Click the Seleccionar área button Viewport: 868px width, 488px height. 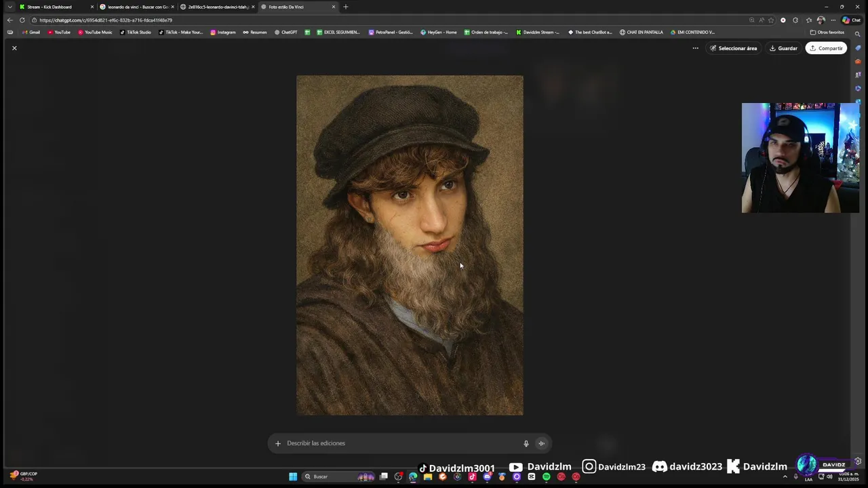733,48
